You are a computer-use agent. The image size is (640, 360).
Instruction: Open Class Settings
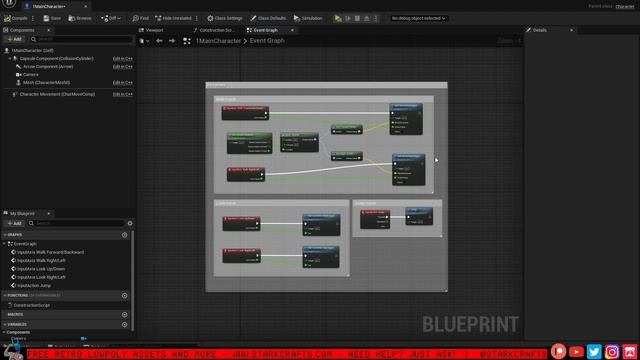(x=224, y=18)
